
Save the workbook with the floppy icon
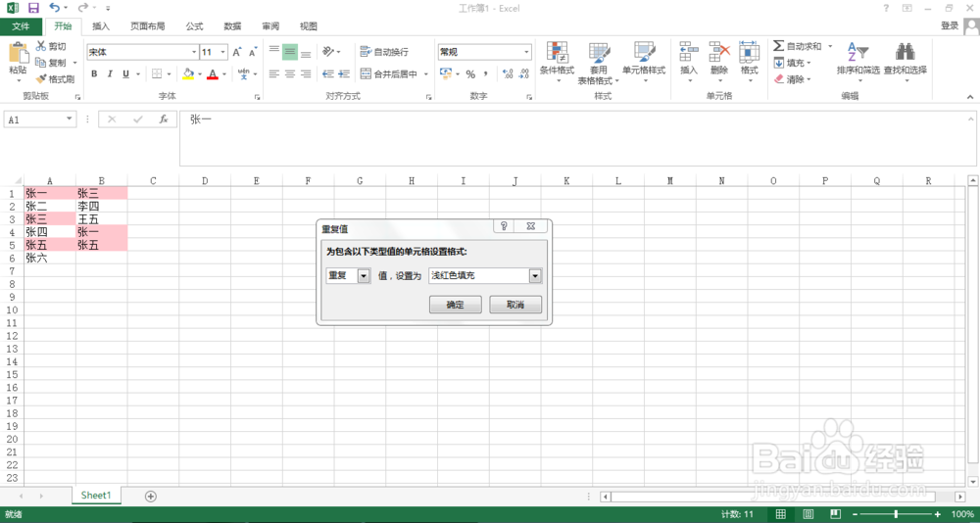[x=33, y=8]
